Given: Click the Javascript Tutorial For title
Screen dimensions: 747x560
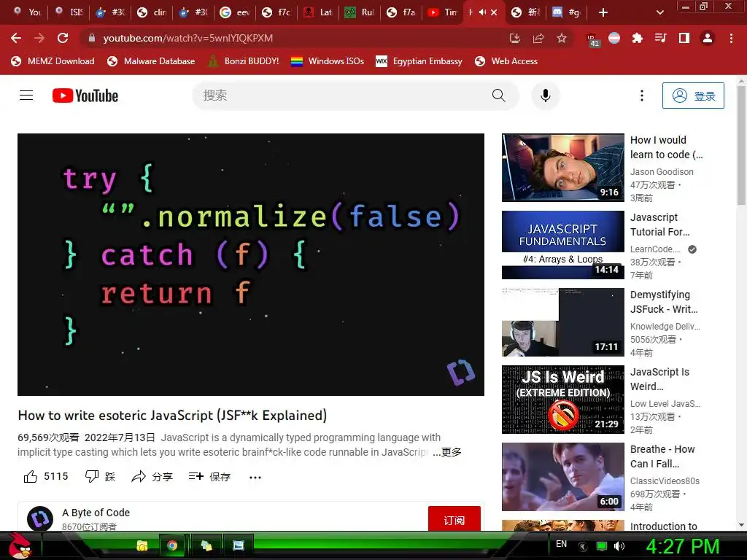Looking at the screenshot, I should [x=659, y=225].
